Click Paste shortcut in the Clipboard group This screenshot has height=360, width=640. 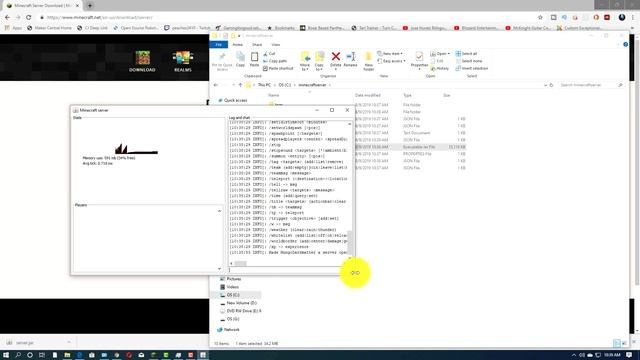pyautogui.click(x=278, y=68)
